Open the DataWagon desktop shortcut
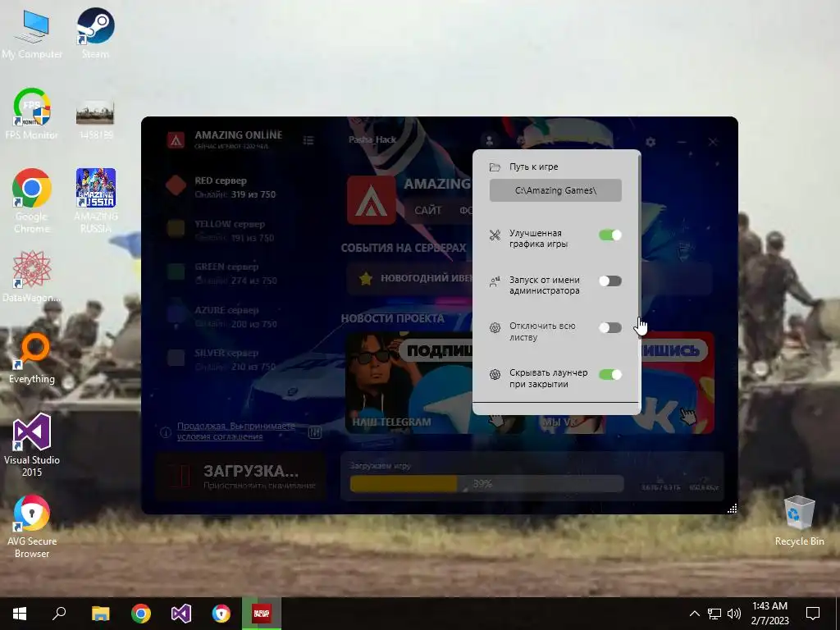 point(32,276)
